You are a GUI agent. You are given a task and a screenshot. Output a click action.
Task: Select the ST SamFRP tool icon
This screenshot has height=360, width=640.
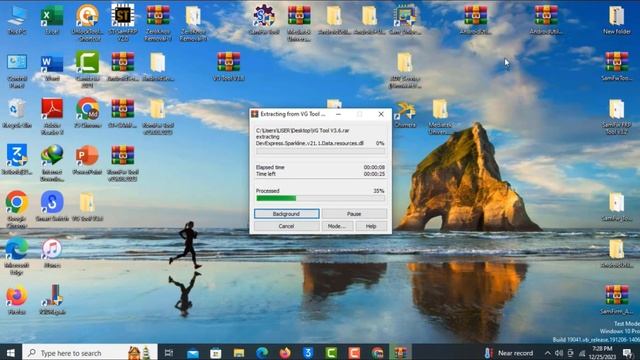[123, 22]
